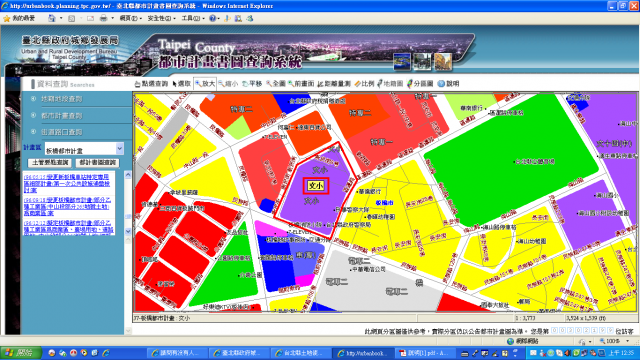Toggle the 分區圖 zoning map layer

point(420,84)
